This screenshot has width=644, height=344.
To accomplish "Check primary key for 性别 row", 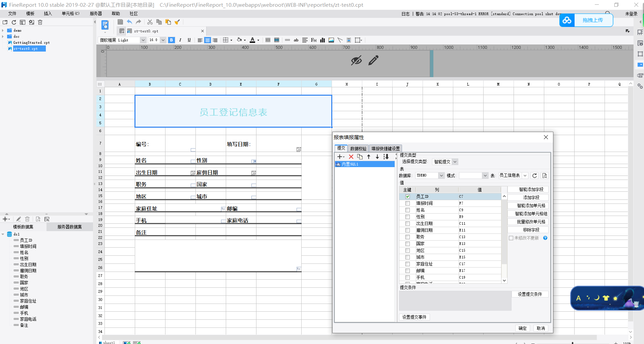I will [407, 217].
